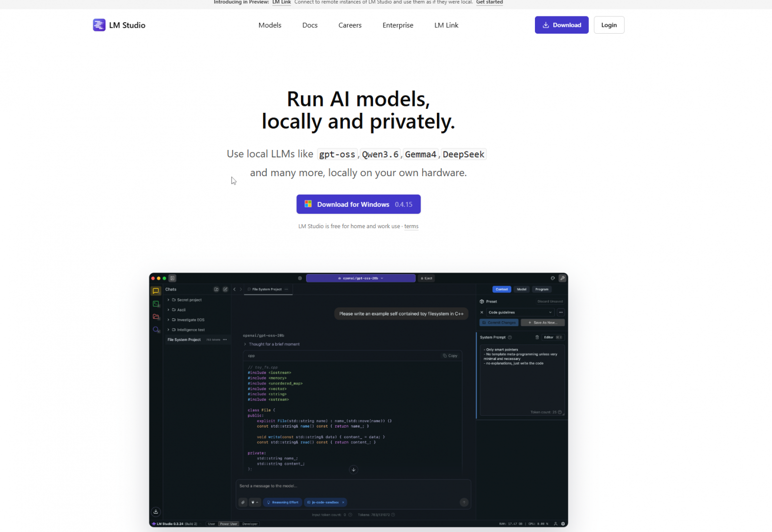Screen dimensions: 772x532
Task: Open model settings gear beside the model selector
Action: [300, 278]
